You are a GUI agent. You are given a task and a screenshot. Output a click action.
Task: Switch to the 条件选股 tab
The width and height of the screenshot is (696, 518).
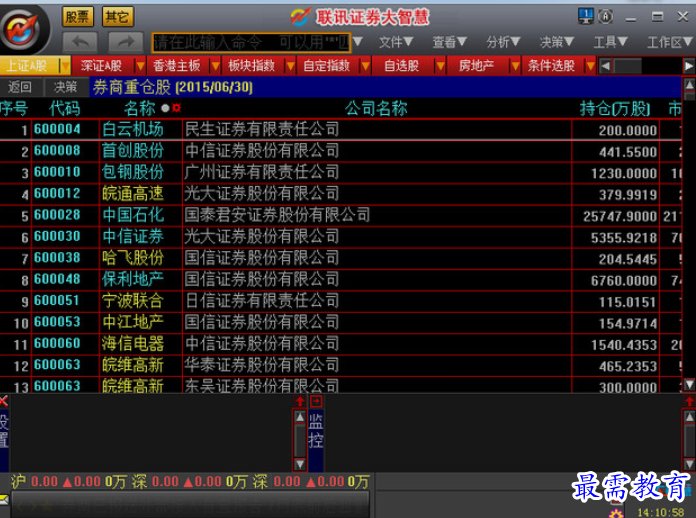click(x=553, y=66)
